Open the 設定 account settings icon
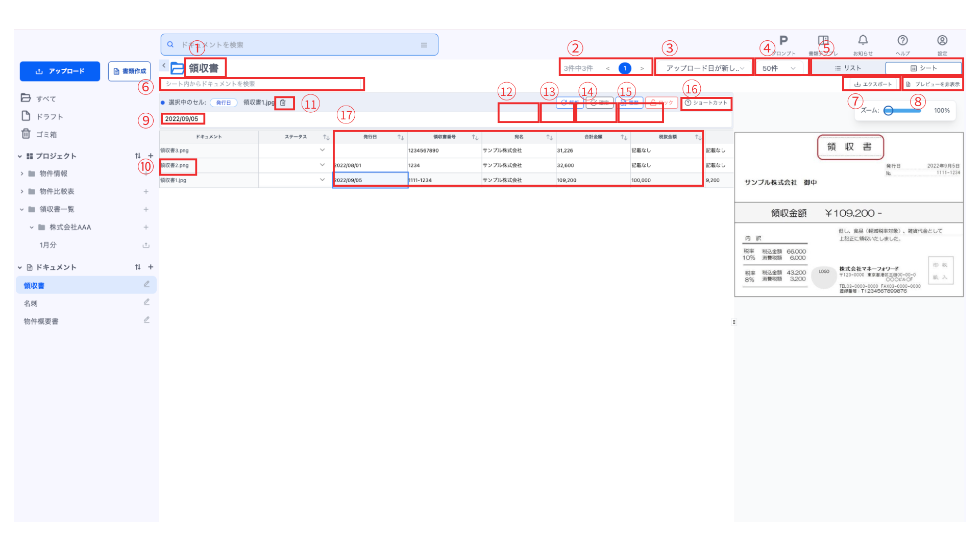This screenshot has height=551, width=980. (942, 40)
